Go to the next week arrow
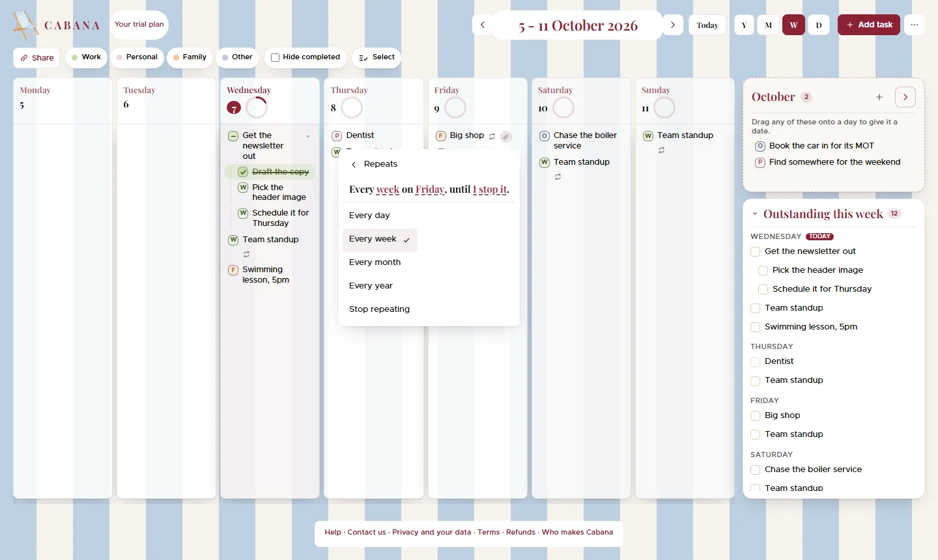Image resolution: width=938 pixels, height=560 pixels. (x=673, y=25)
